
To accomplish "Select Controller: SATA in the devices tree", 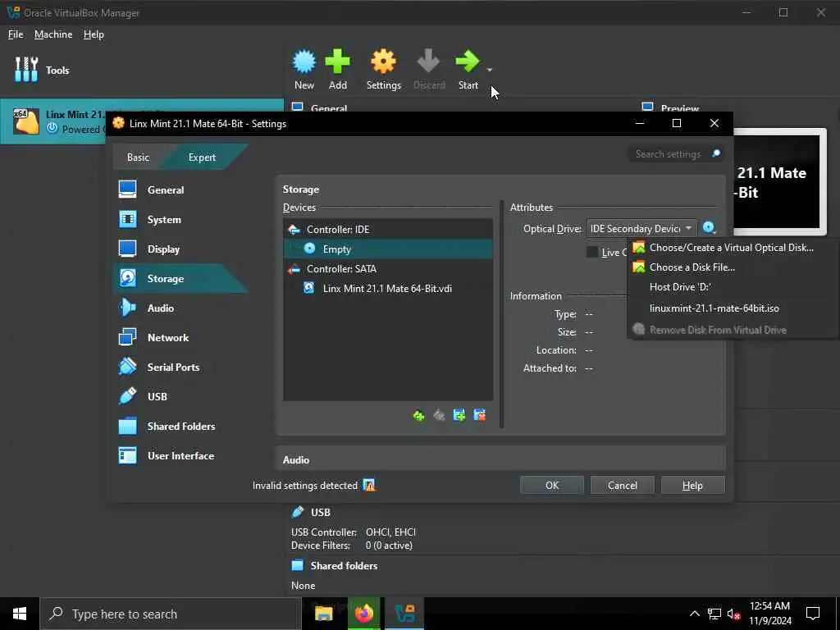I will [388, 269].
